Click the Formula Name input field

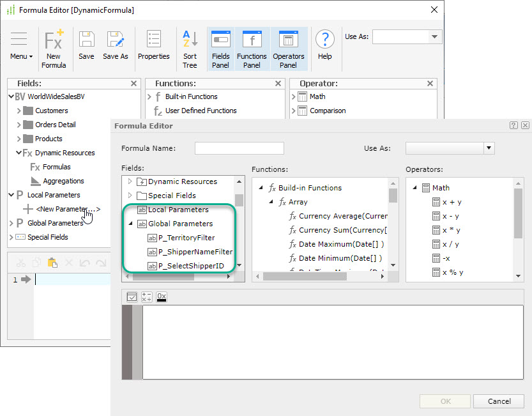(239, 148)
